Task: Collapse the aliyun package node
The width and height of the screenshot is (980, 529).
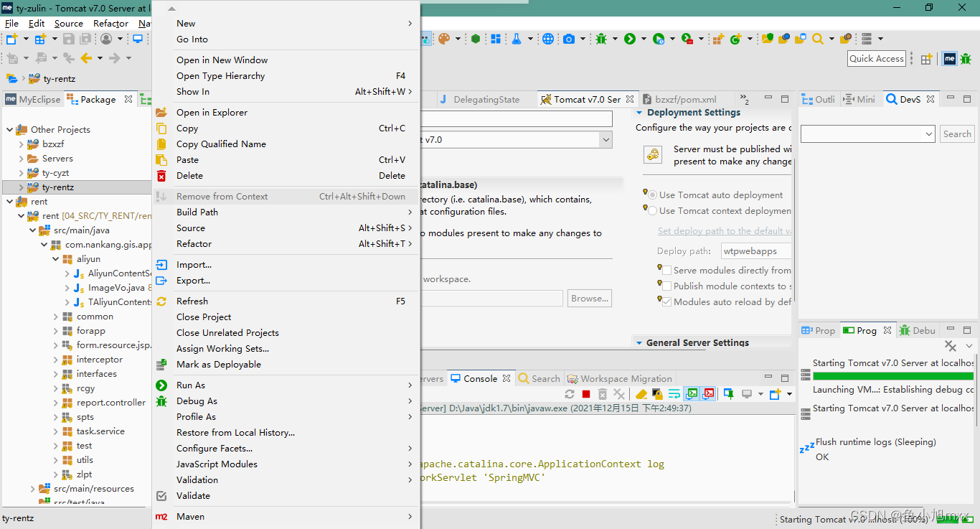Action: [x=56, y=258]
